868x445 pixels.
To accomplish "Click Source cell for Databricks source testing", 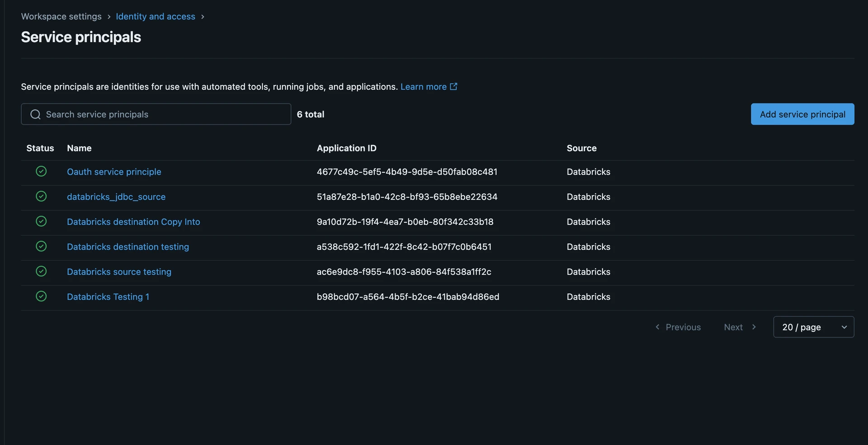I will point(589,272).
